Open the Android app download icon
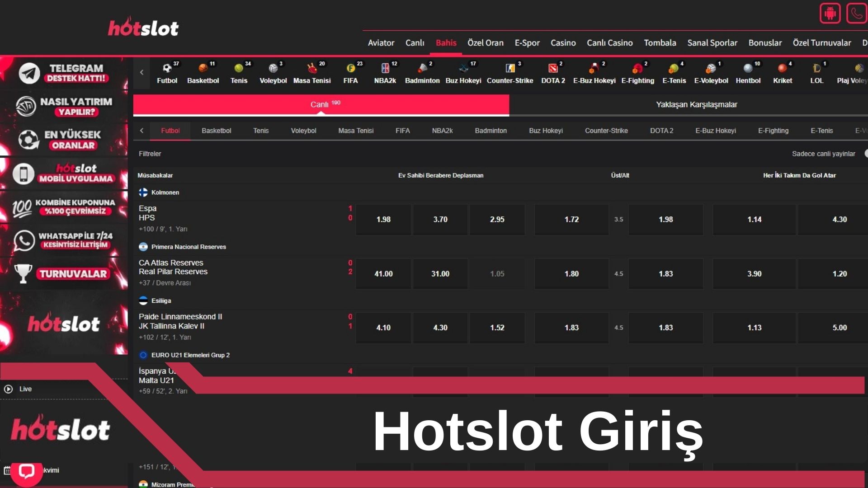The height and width of the screenshot is (488, 868). pyautogui.click(x=830, y=13)
